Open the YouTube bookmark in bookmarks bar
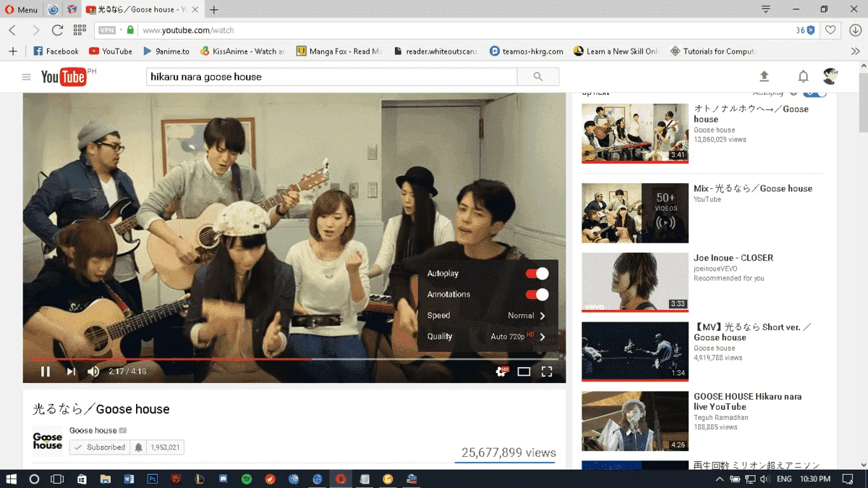Viewport: 868px width, 488px height. click(x=111, y=51)
